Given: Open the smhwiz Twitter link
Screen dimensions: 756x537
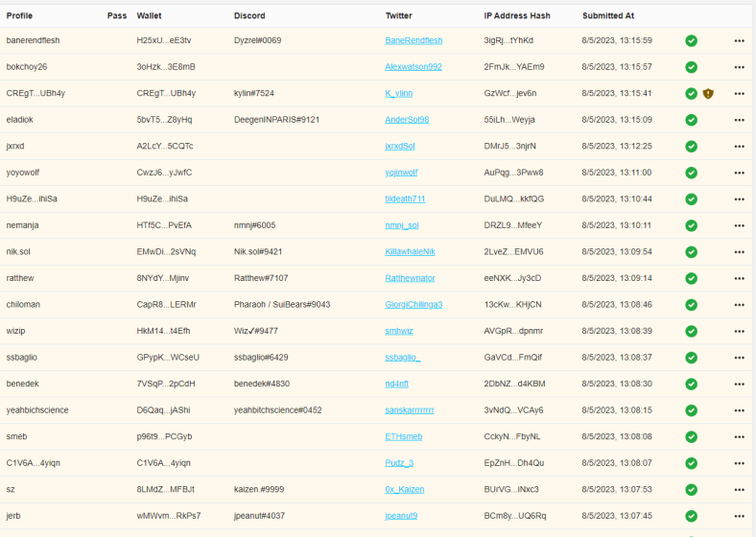Looking at the screenshot, I should 399,331.
